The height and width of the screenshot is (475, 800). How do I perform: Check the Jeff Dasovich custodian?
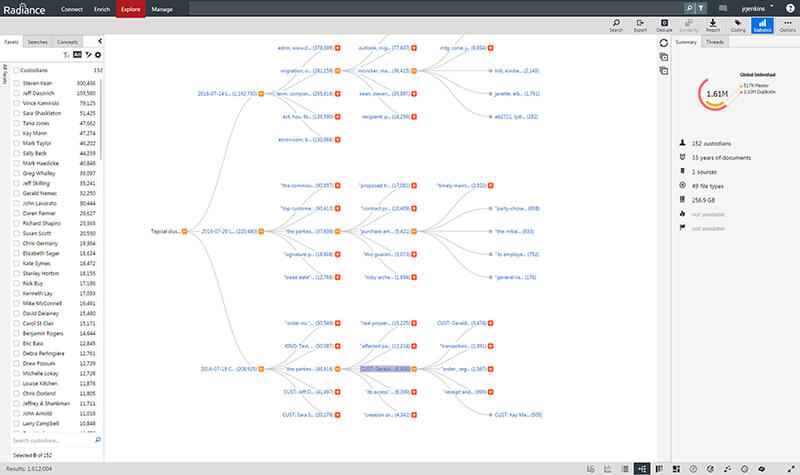click(x=16, y=93)
